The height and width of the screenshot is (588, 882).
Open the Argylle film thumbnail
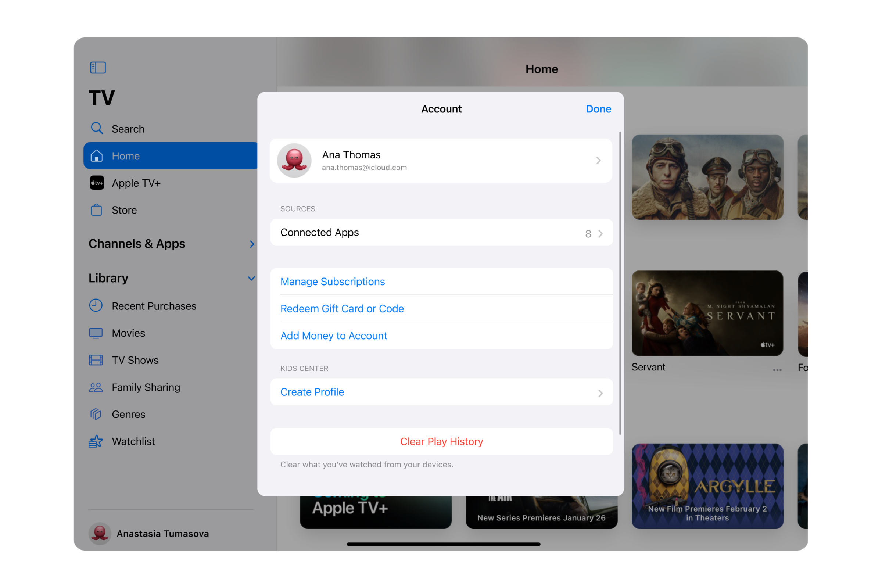707,486
